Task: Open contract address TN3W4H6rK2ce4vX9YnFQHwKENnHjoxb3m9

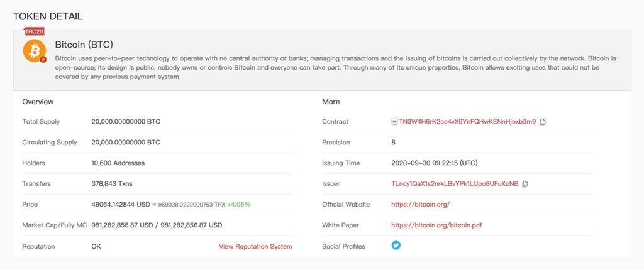Action: tap(467, 121)
